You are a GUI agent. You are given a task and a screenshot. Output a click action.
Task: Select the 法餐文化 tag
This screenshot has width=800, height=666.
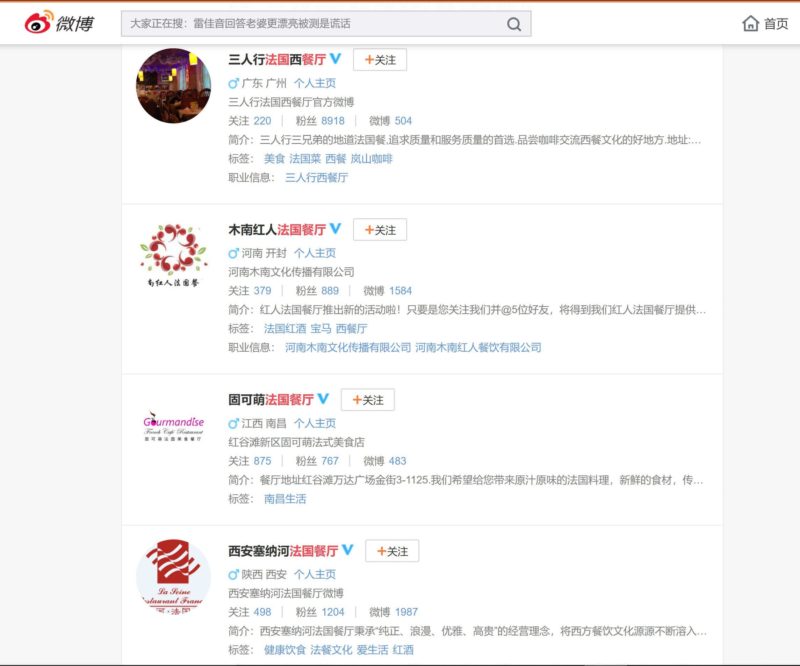click(331, 650)
